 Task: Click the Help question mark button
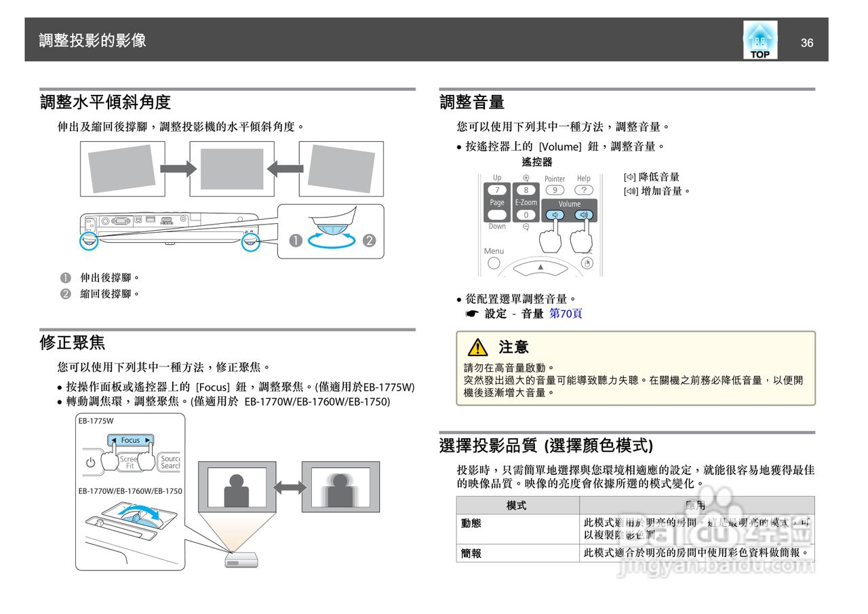(x=583, y=191)
